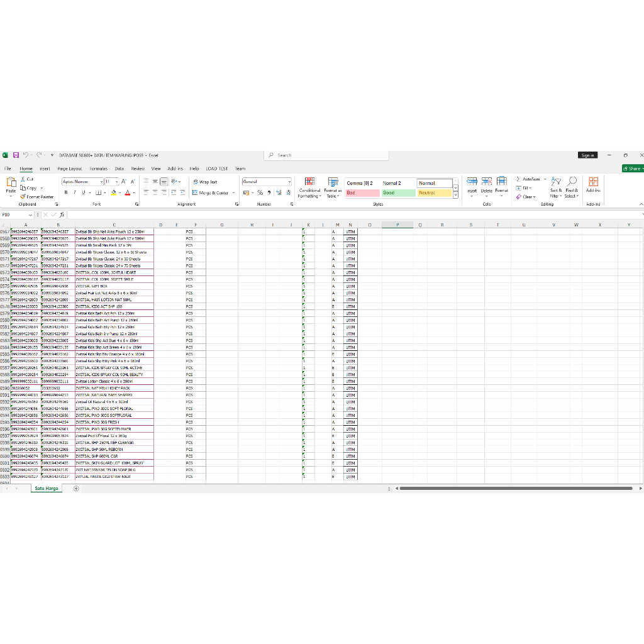Activate the Format Painter

pos(33,196)
